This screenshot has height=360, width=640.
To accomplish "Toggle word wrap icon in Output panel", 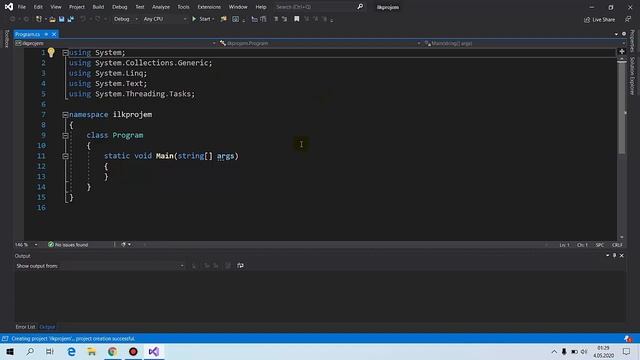I will coord(240,266).
